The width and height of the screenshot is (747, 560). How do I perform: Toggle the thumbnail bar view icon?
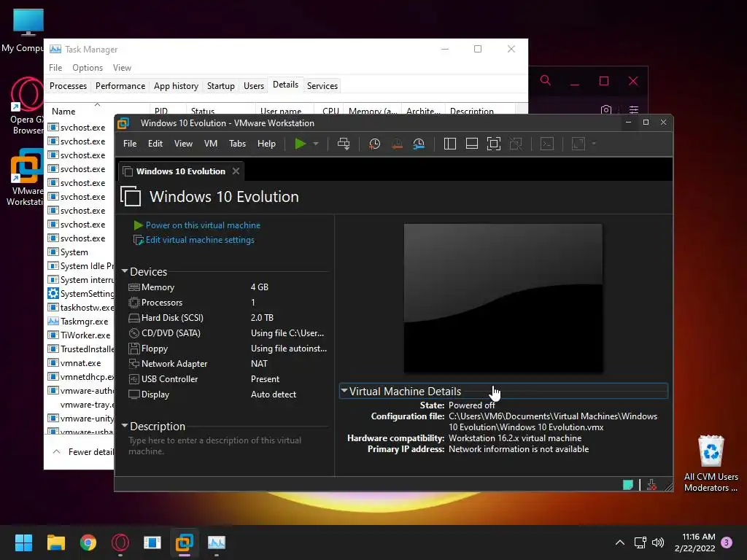[x=472, y=144]
